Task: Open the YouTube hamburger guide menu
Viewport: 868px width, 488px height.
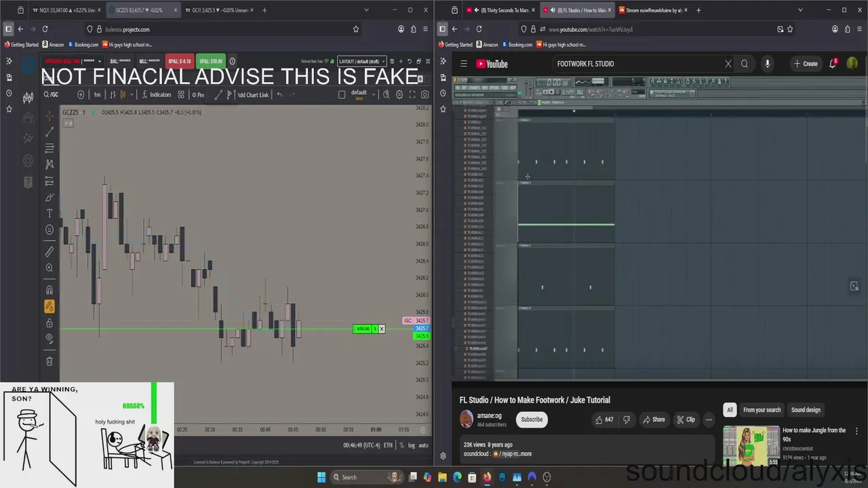Action: (x=464, y=64)
